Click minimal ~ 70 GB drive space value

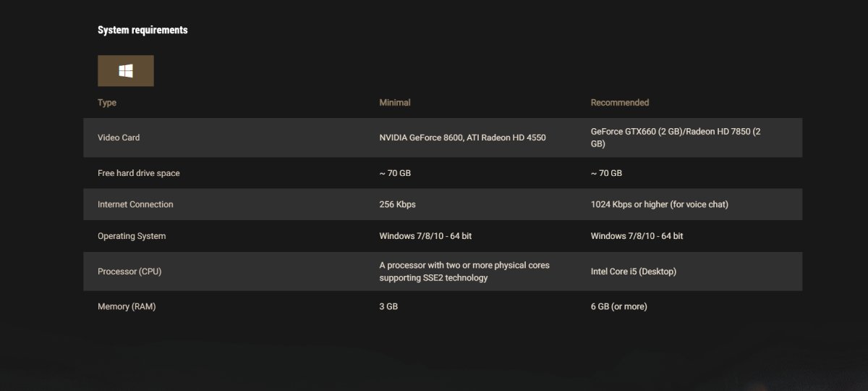(x=395, y=173)
